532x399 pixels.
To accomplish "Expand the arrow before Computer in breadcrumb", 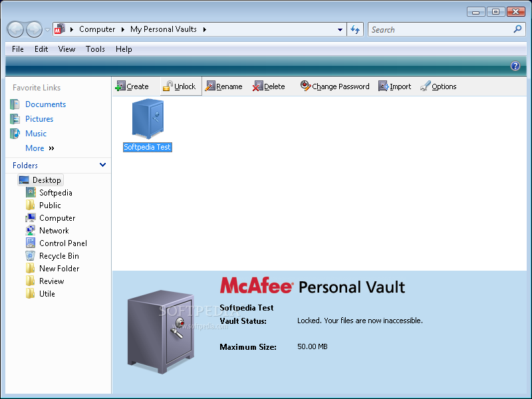I will point(72,29).
